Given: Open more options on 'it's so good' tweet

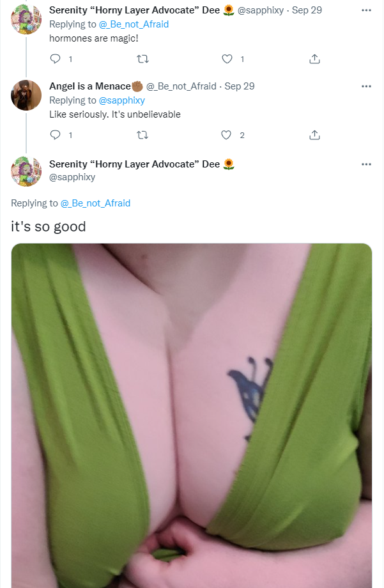Looking at the screenshot, I should (366, 164).
